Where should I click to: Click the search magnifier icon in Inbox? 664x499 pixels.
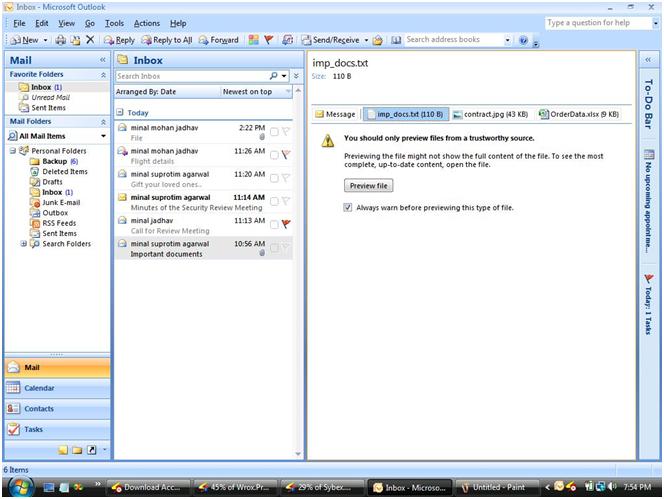coord(274,76)
